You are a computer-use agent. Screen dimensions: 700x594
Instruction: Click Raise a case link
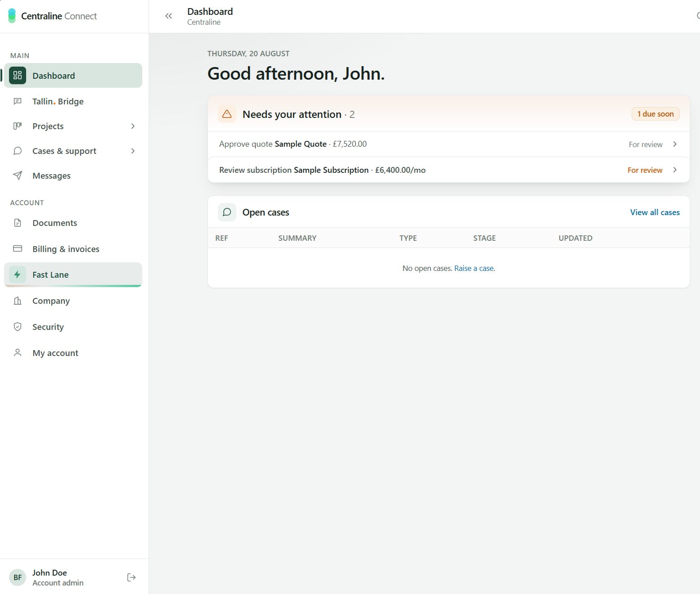pos(474,268)
